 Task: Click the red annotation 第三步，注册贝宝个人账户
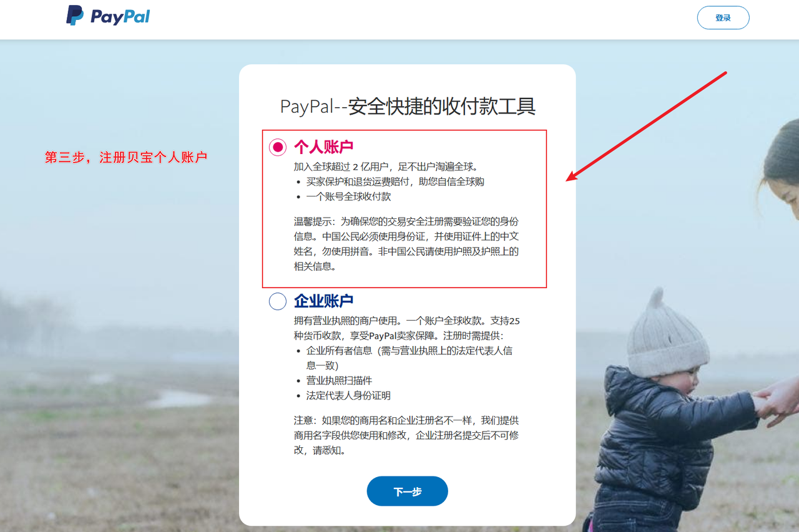pos(125,158)
